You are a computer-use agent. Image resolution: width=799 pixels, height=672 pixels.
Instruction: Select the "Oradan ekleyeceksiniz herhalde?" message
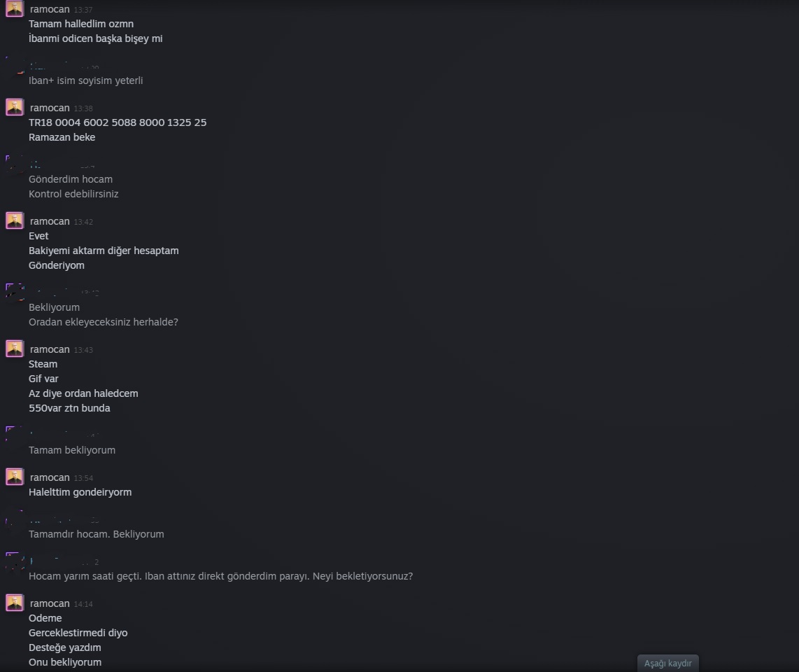coord(104,322)
